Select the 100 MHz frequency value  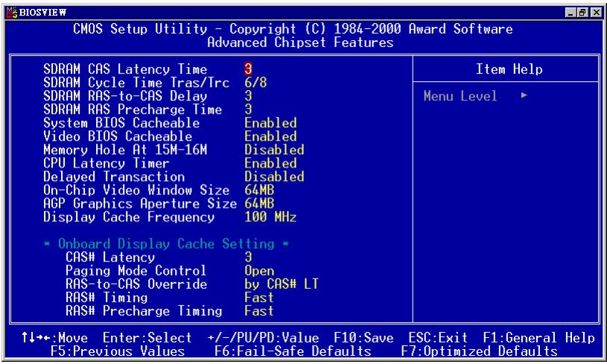tap(270, 217)
